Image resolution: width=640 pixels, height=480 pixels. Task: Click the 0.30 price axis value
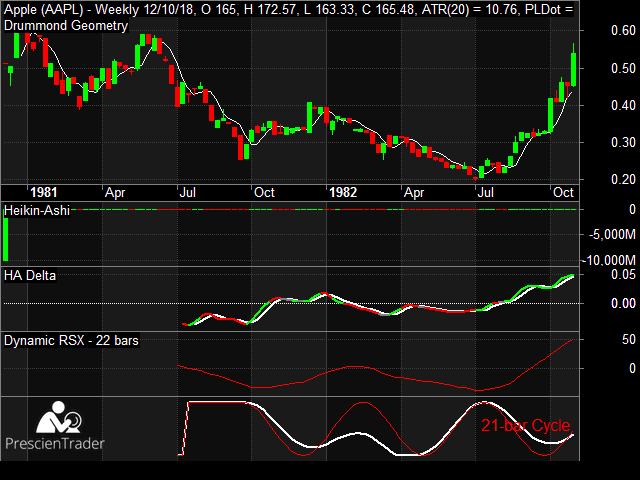click(x=623, y=142)
